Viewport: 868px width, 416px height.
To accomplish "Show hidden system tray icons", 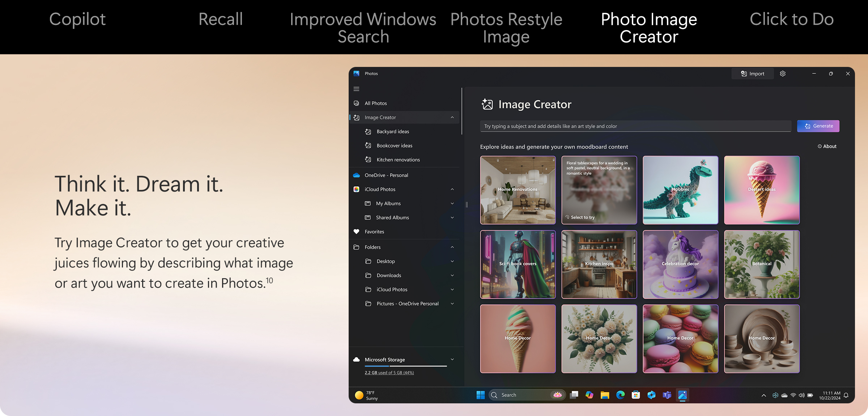I will (764, 395).
